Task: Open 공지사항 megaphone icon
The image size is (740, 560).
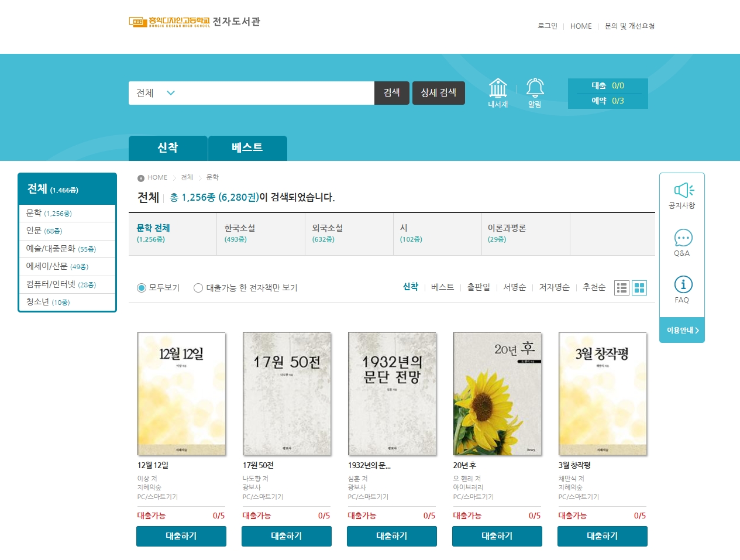Action: click(682, 190)
